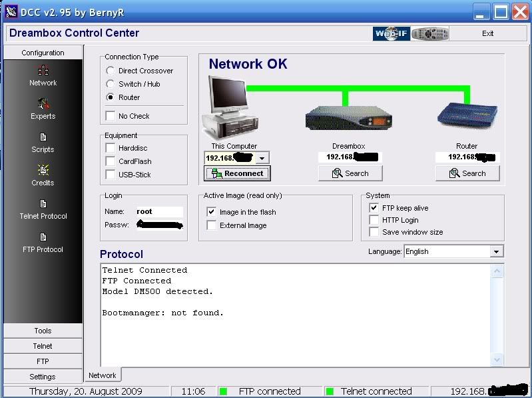532x398 pixels.
Task: Click the This Computer PC image
Action: point(230,107)
